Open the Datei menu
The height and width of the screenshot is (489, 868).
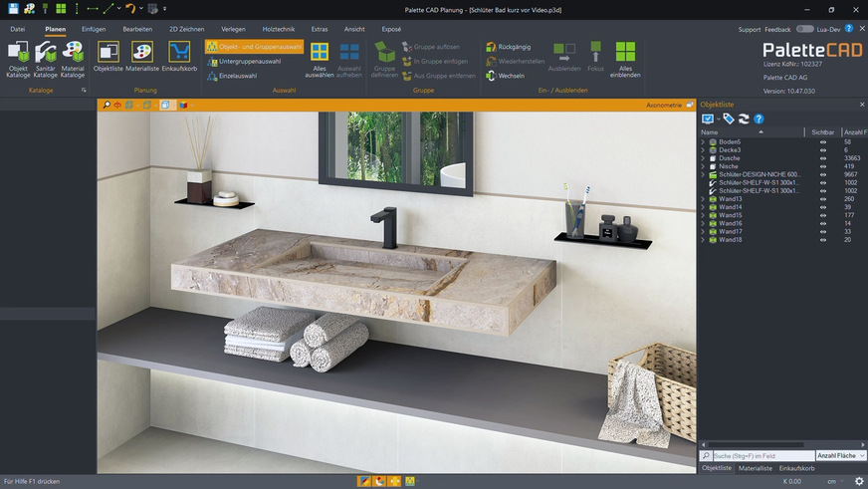[x=18, y=29]
